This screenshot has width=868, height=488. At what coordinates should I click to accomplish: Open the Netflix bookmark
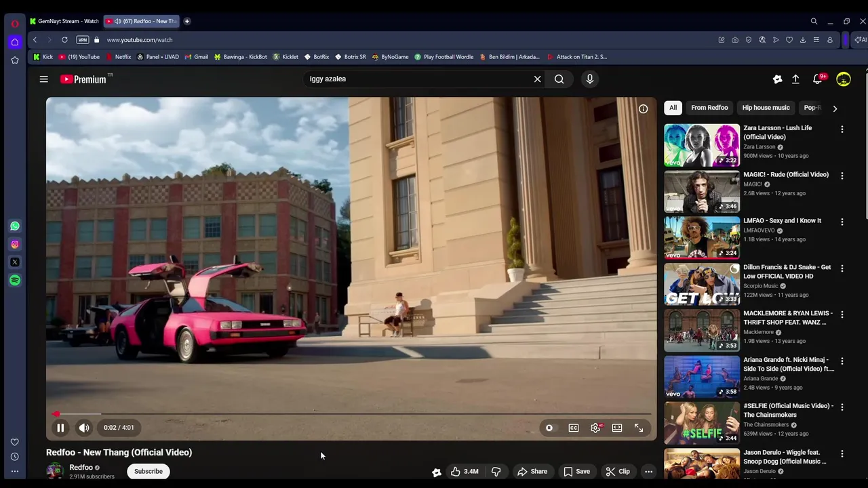[118, 57]
